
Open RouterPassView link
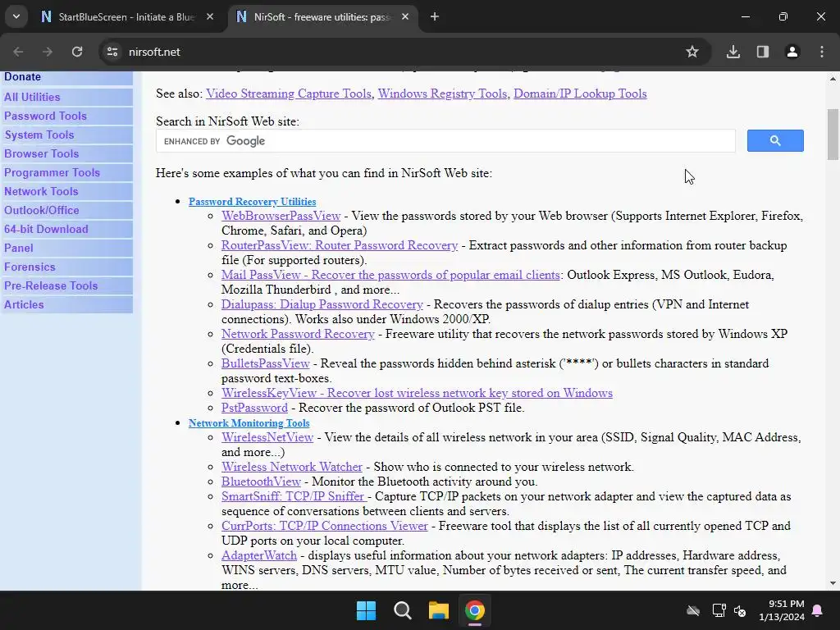(340, 245)
